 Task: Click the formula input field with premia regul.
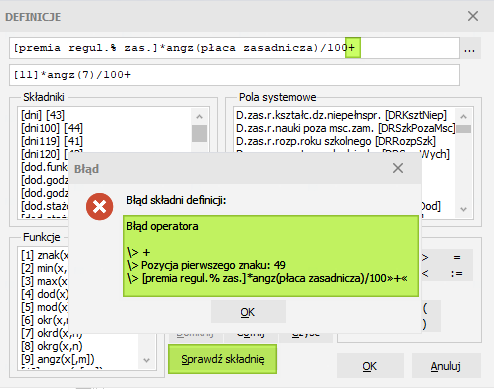click(x=234, y=48)
